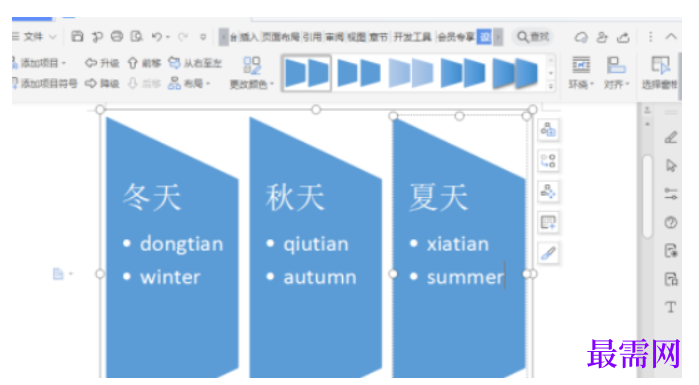The image size is (699, 385).
Task: Click 选择窗格 button
Action: point(660,73)
